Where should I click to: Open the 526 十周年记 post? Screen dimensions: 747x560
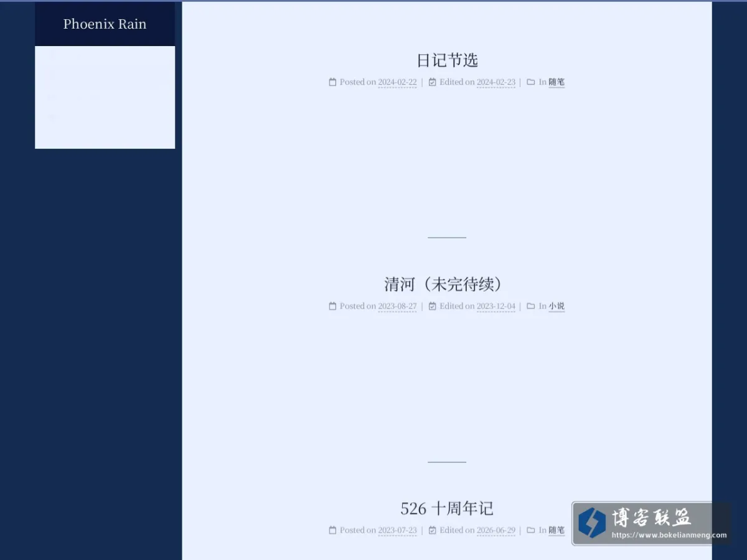click(x=447, y=508)
